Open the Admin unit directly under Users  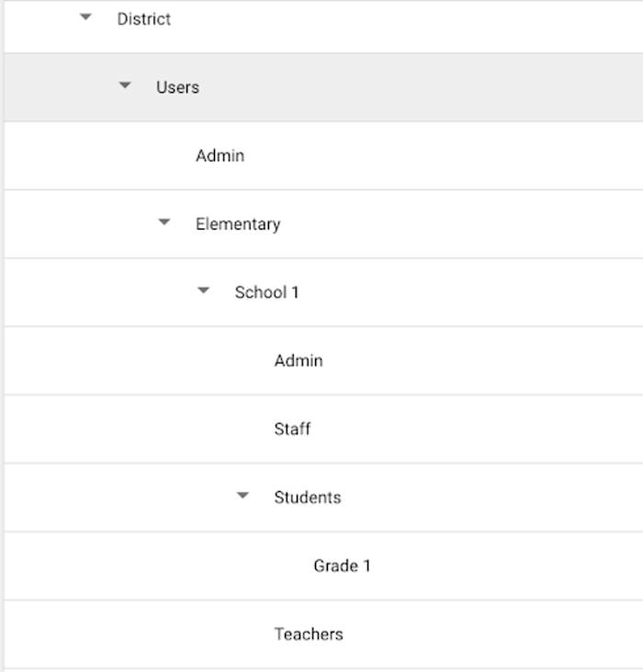click(x=220, y=155)
